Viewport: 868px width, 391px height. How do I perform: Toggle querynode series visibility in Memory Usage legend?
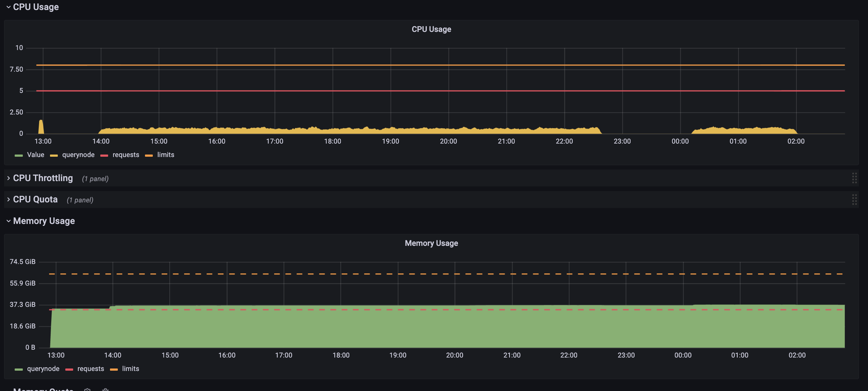click(43, 369)
